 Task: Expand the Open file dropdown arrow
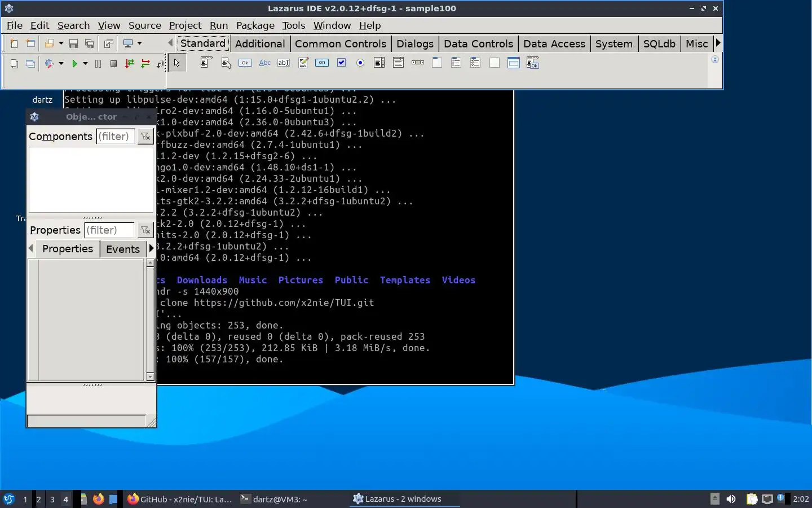[x=61, y=43]
